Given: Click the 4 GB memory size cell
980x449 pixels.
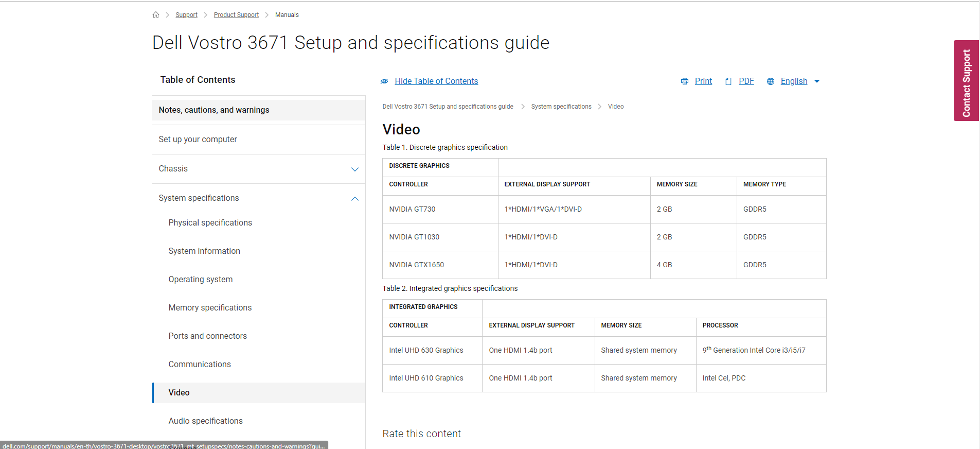Looking at the screenshot, I should click(693, 265).
